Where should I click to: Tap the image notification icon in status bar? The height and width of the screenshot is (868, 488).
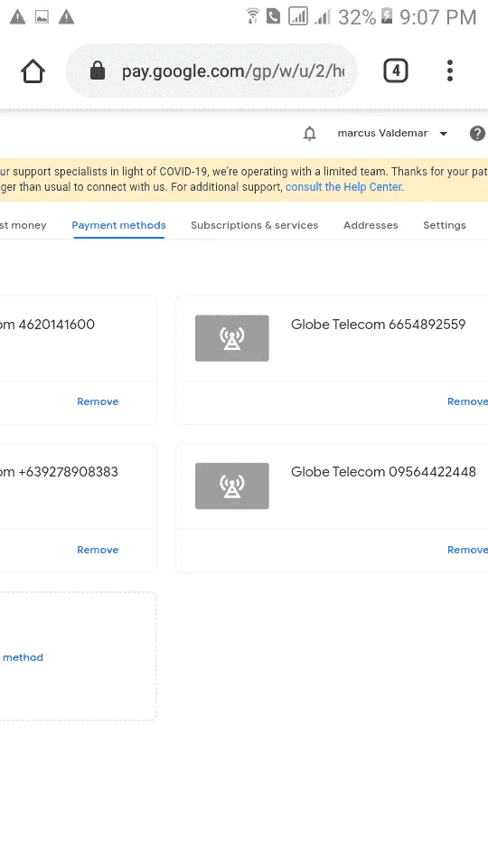pos(42,17)
